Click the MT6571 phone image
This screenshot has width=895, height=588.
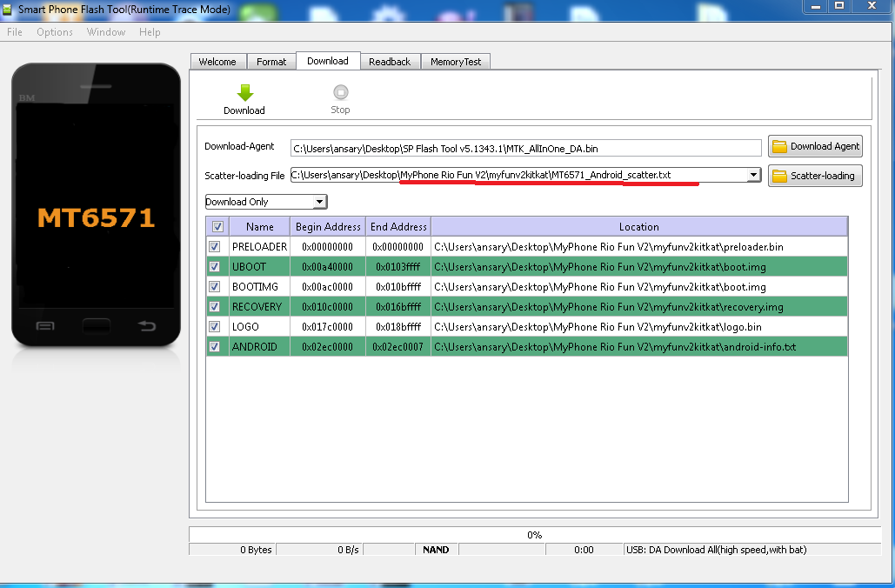[x=96, y=205]
